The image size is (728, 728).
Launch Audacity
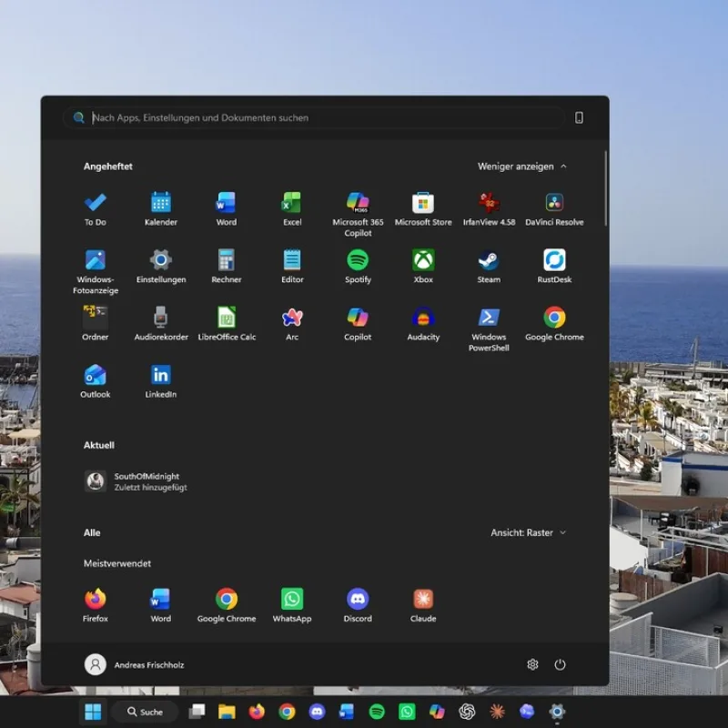point(423,324)
